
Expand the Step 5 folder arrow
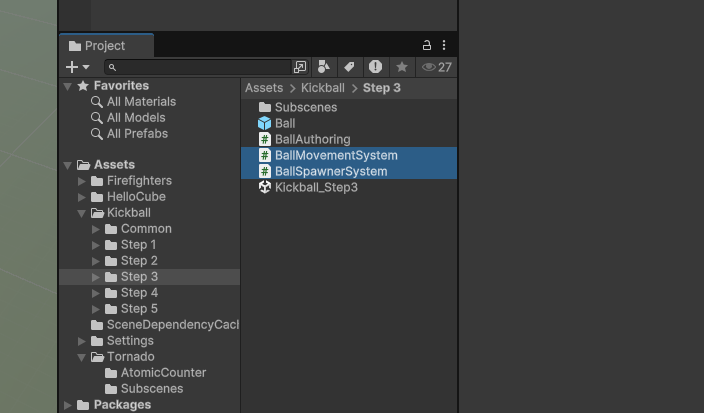[96, 309]
